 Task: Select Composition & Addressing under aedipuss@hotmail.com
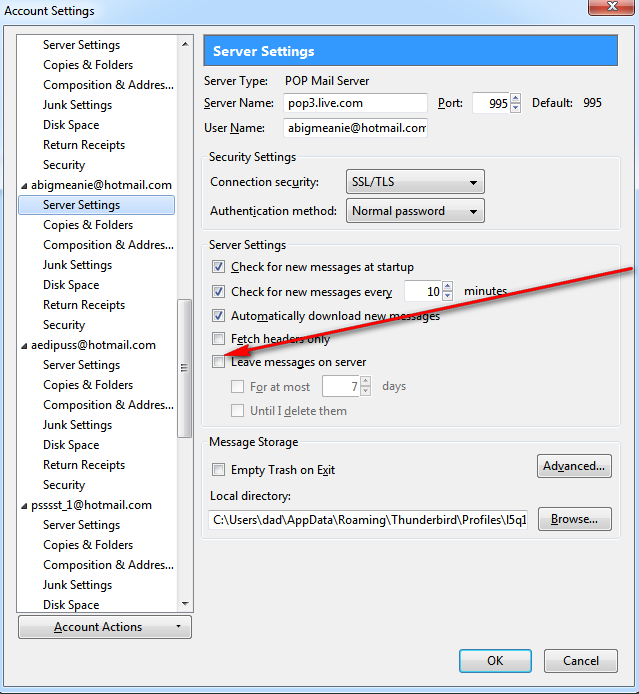[x=108, y=405]
